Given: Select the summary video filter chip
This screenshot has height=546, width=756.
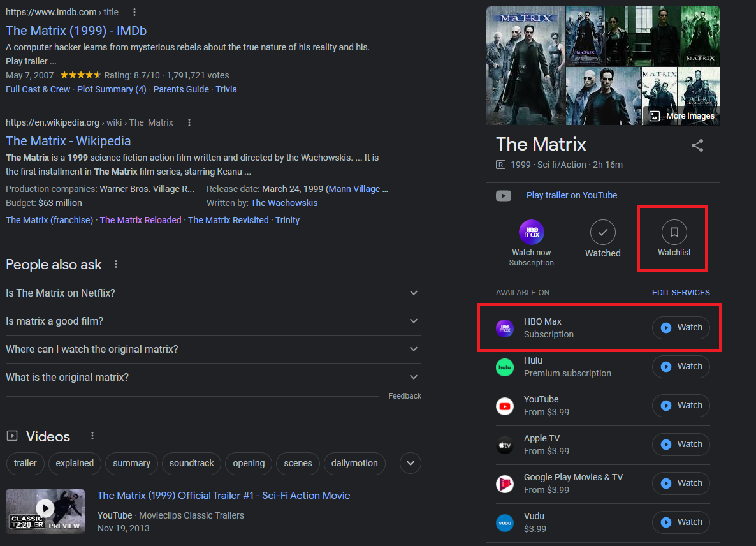Looking at the screenshot, I should [131, 464].
